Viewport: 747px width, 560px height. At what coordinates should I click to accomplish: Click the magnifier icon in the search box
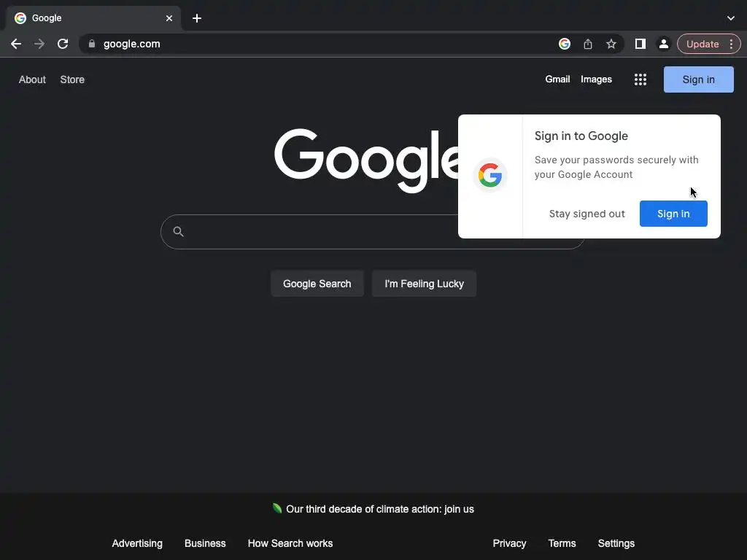click(178, 231)
